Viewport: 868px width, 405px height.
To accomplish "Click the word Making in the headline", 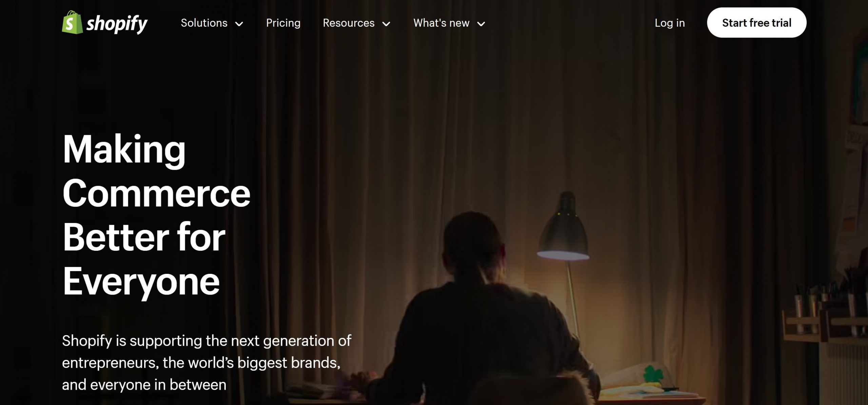I will pos(124,150).
